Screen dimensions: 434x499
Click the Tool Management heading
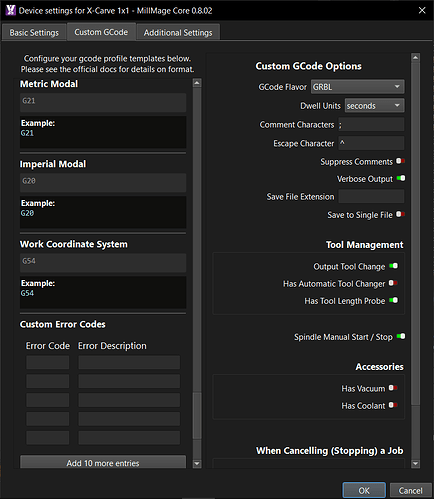pos(365,245)
